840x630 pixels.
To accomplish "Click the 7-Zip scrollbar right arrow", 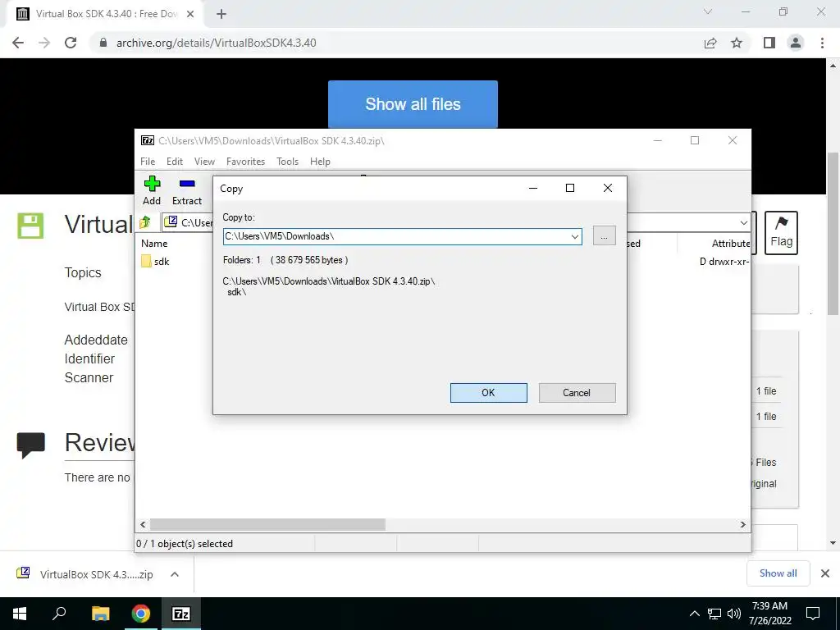I will (x=743, y=524).
